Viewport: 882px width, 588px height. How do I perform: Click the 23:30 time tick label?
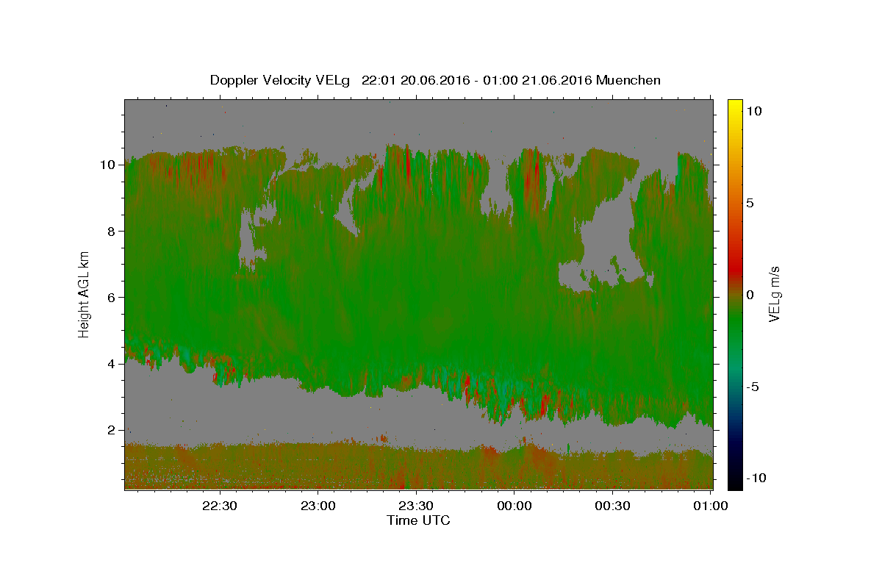point(416,505)
